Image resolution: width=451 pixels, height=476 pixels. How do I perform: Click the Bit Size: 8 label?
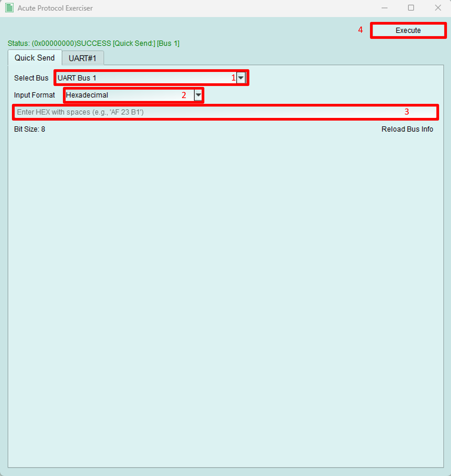pyautogui.click(x=30, y=129)
